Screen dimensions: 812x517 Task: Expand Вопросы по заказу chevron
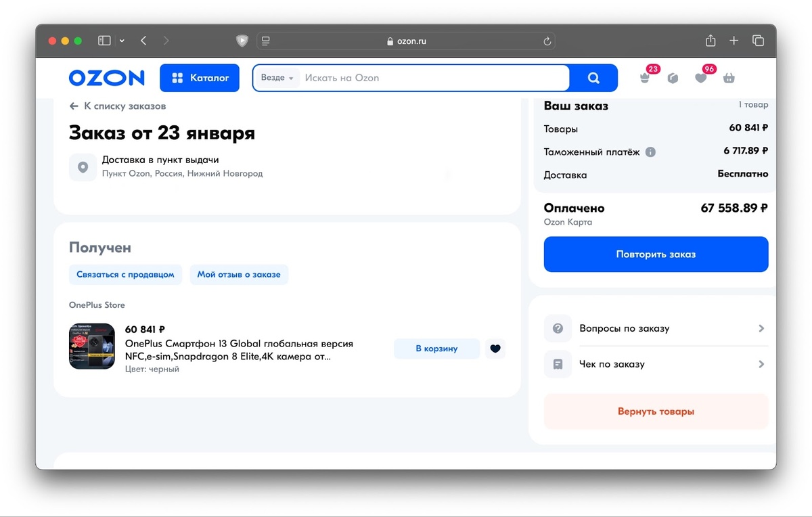(761, 328)
